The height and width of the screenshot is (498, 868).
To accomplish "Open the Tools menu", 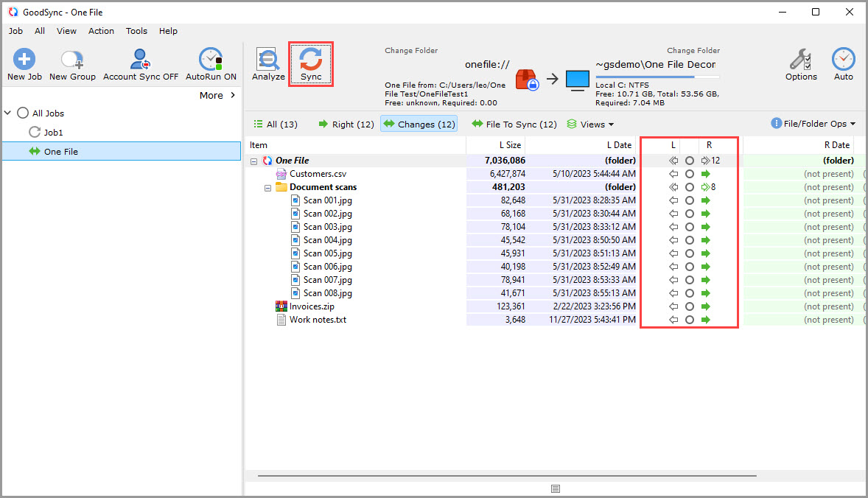I will [x=136, y=31].
